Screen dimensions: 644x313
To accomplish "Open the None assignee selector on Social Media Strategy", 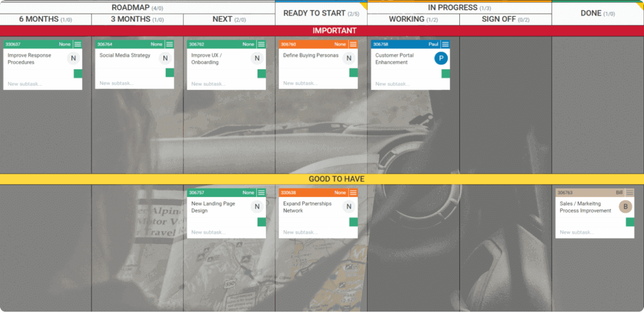I will pos(156,44).
